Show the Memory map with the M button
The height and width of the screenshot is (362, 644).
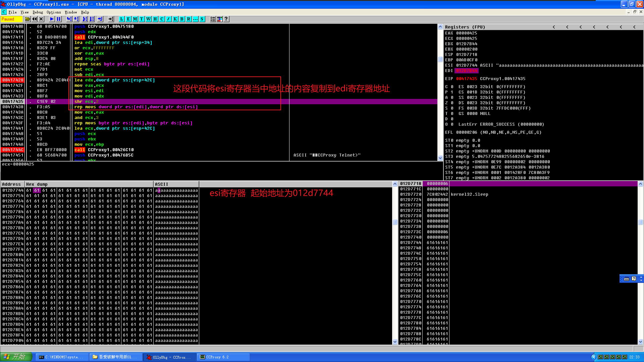click(x=135, y=19)
